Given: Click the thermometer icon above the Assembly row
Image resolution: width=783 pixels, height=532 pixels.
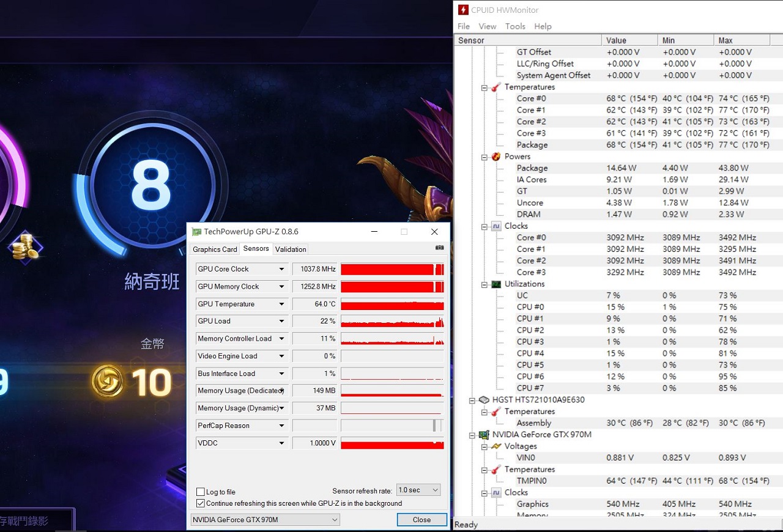Looking at the screenshot, I should pyautogui.click(x=496, y=412).
